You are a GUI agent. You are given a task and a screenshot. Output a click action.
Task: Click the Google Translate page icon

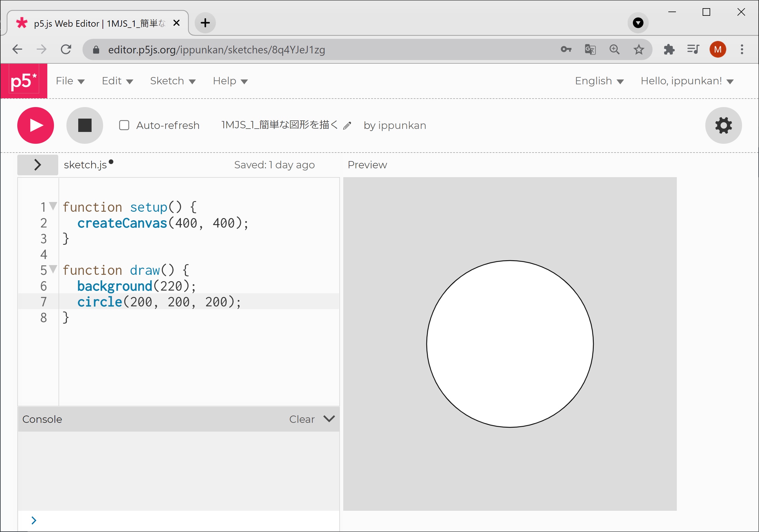(590, 50)
